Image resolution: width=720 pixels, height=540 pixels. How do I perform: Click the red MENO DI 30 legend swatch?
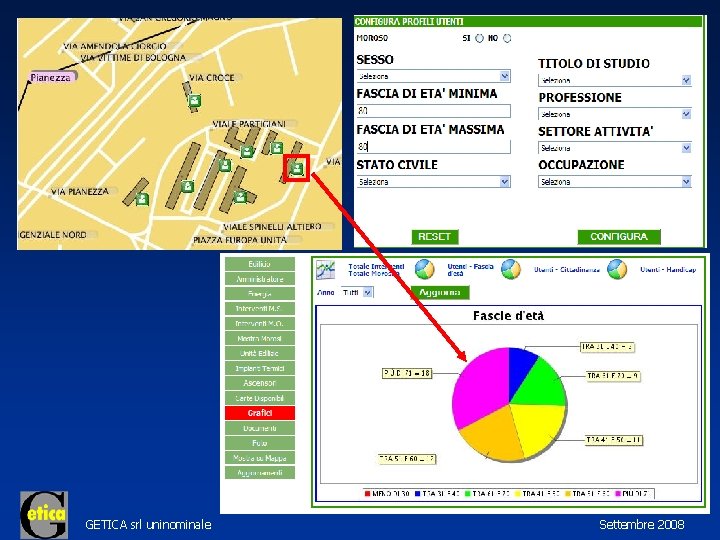point(367,494)
